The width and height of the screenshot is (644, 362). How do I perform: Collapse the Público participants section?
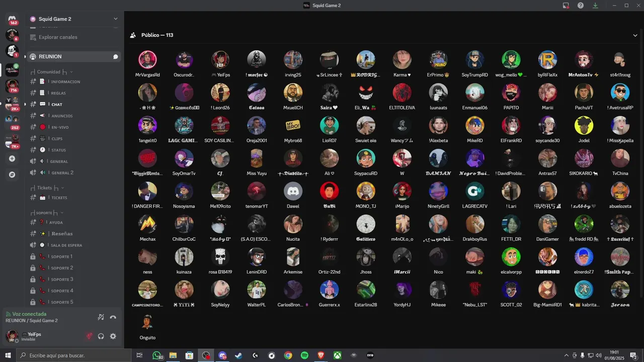(635, 35)
